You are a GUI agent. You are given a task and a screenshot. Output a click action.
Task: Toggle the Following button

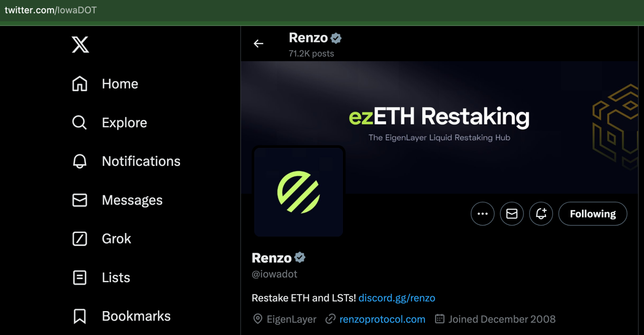pyautogui.click(x=592, y=214)
